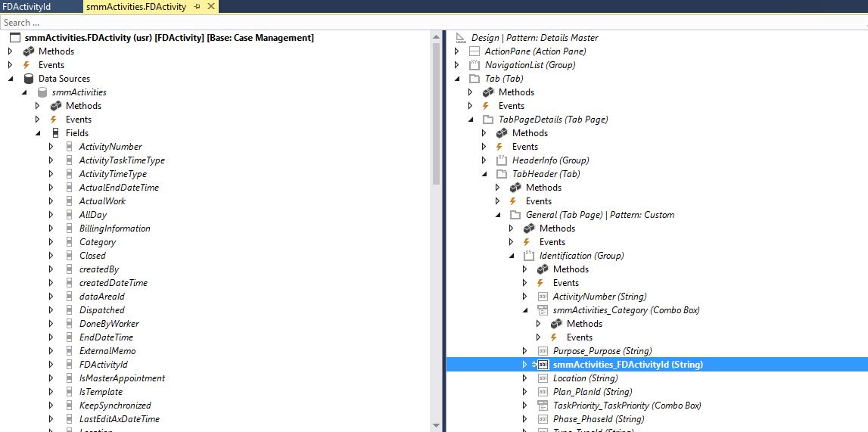
Task: Click the ActivityNumber field icon
Action: point(69,147)
